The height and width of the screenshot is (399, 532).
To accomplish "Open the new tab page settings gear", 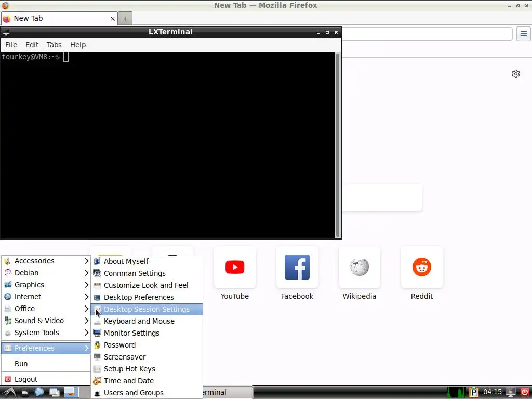I will 516,74.
